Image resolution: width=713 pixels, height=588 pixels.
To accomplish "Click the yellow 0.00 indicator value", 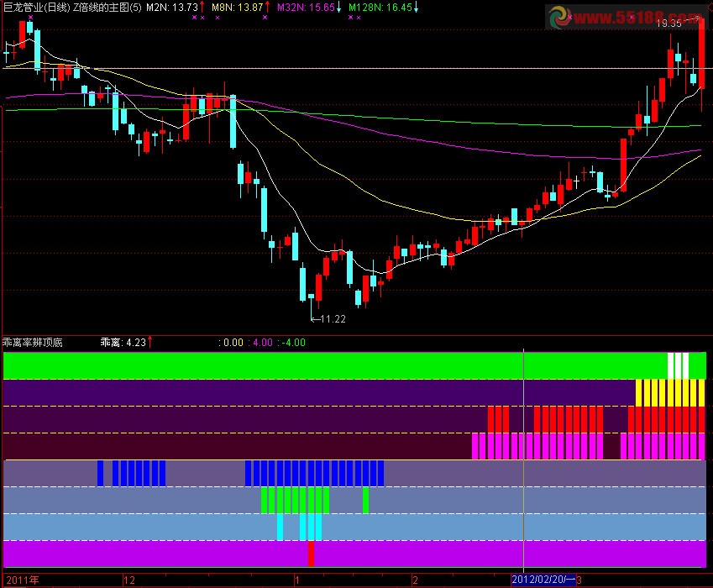I will coord(233,343).
